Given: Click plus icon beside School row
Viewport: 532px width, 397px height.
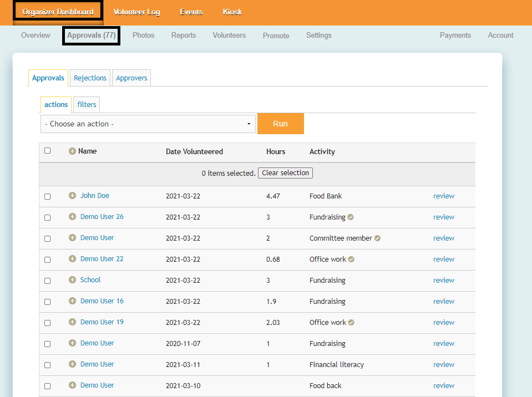Looking at the screenshot, I should (72, 280).
